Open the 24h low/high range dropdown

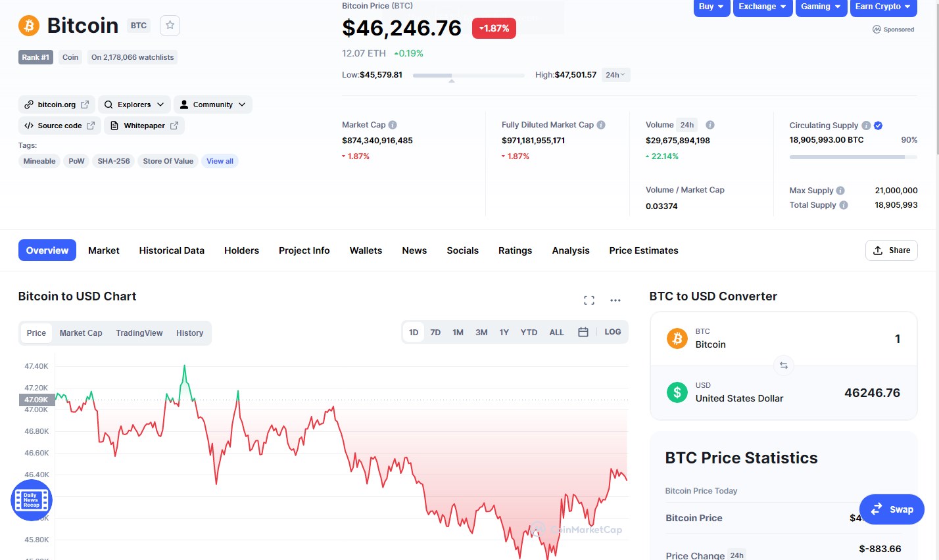pos(615,75)
